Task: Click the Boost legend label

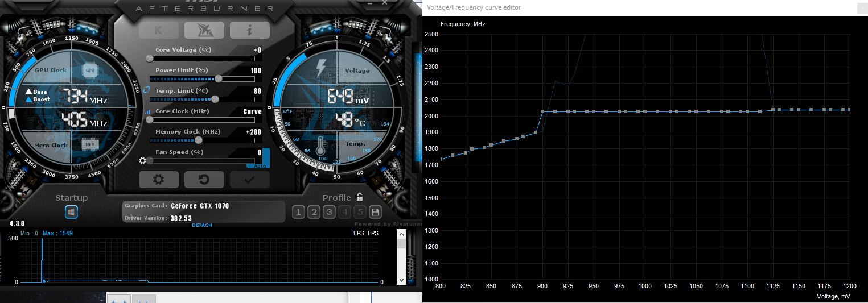Action: [x=42, y=99]
